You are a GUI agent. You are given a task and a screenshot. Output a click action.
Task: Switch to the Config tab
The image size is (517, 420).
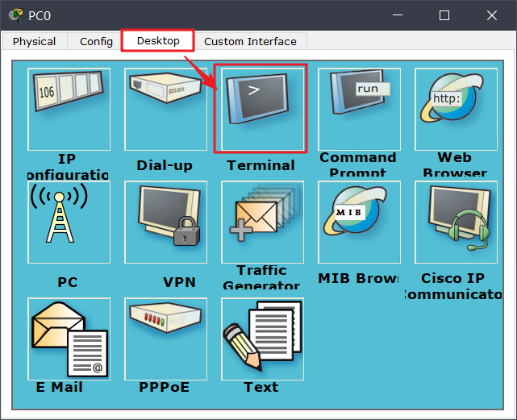[x=96, y=41]
